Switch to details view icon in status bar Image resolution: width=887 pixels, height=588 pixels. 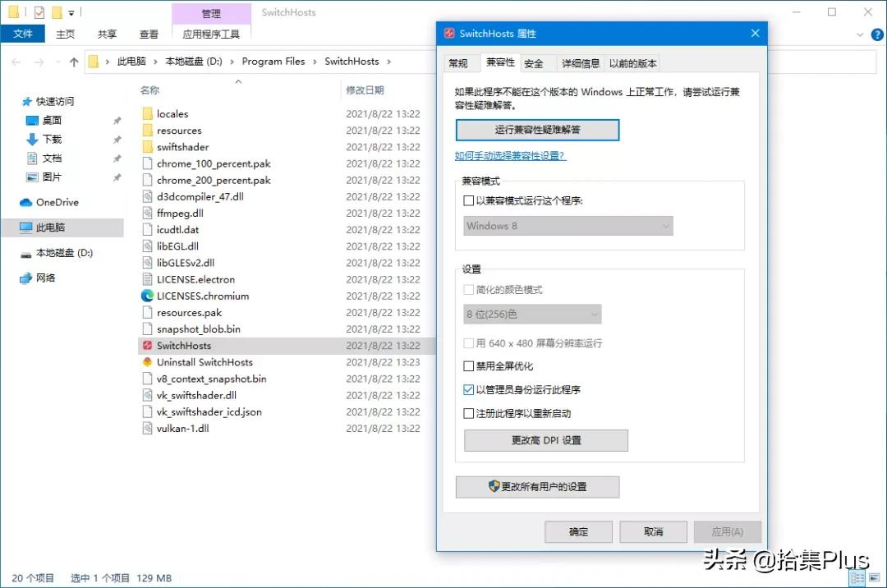coord(857,578)
